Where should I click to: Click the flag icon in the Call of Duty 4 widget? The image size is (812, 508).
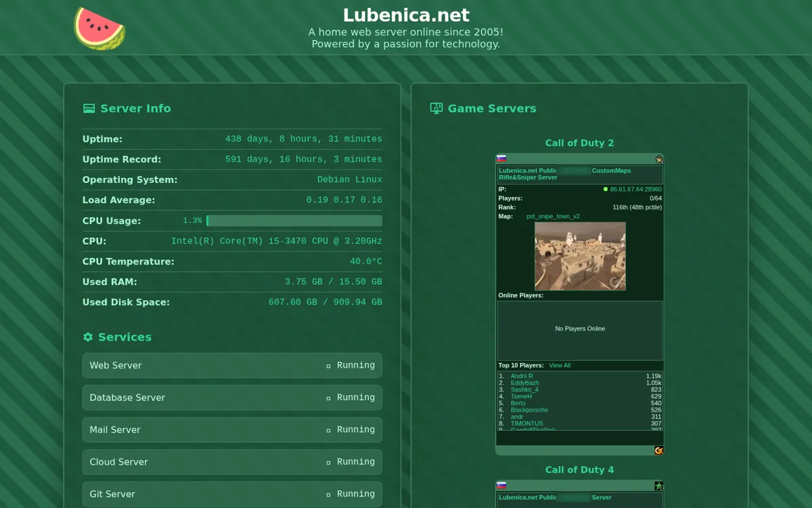tap(501, 485)
